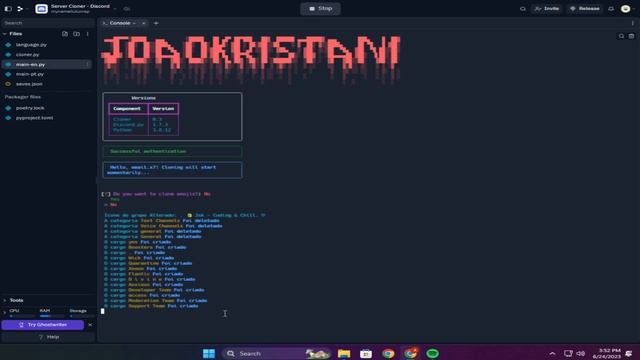Open File Explorer from taskbar
640x360 pixels.
point(344,353)
